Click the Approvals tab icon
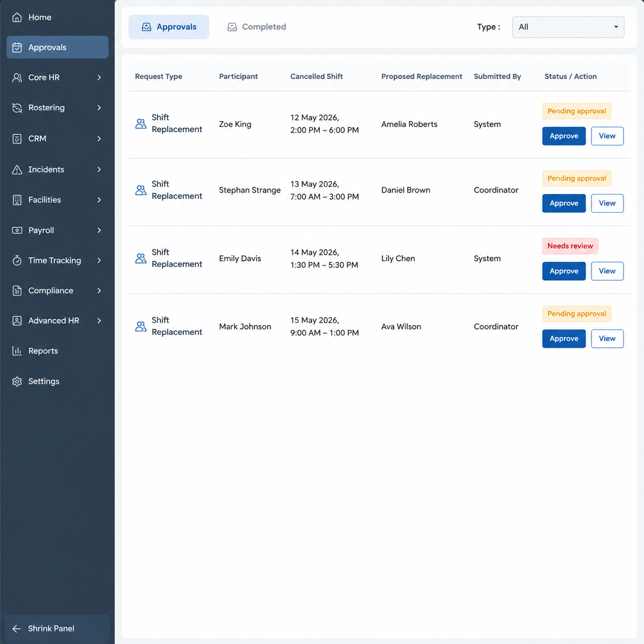The height and width of the screenshot is (644, 644). point(146,27)
